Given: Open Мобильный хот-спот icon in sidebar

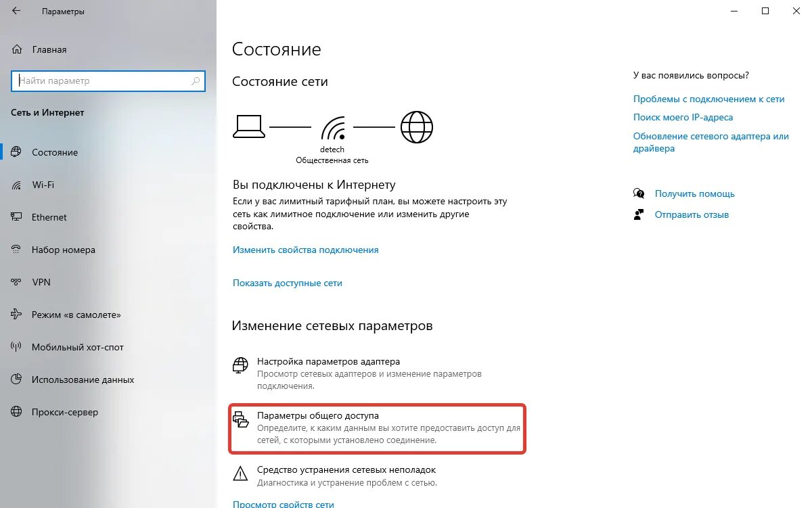Looking at the screenshot, I should tap(17, 347).
